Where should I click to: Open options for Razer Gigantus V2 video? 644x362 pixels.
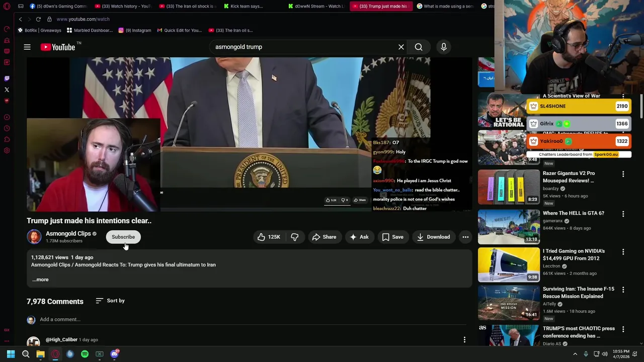pyautogui.click(x=623, y=174)
